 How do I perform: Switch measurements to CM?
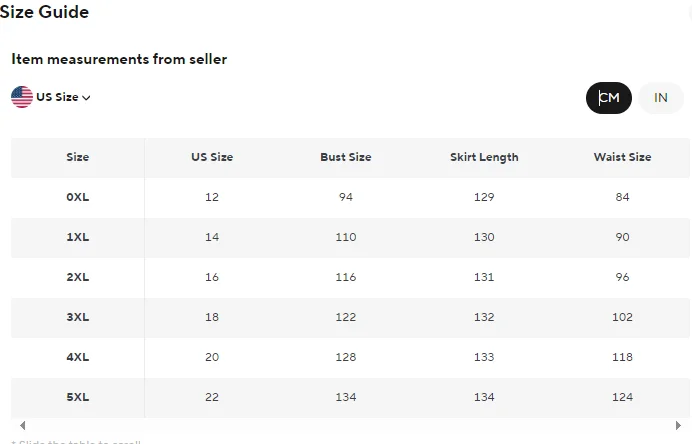609,98
